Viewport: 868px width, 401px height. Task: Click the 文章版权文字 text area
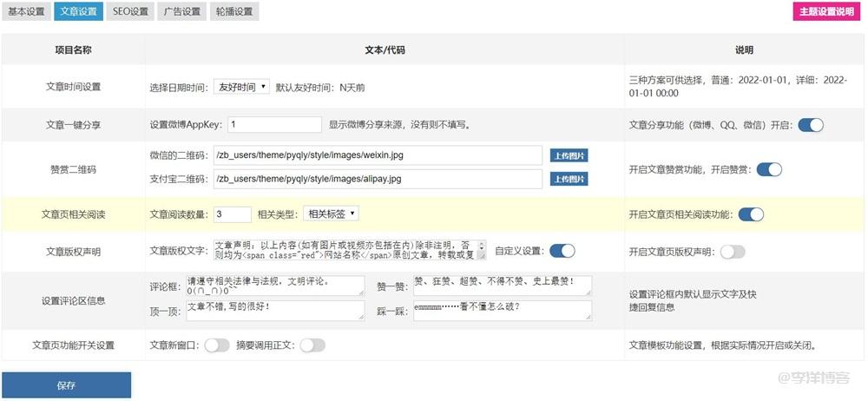tap(349, 251)
